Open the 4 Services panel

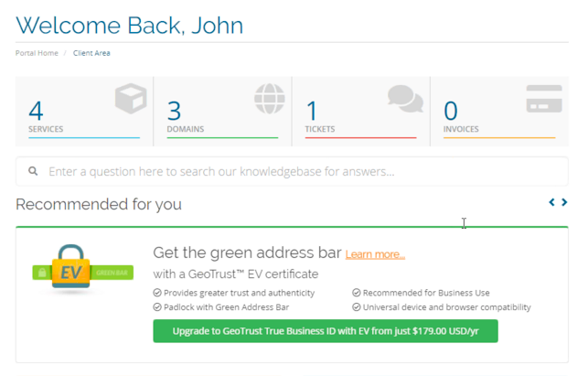tap(84, 112)
